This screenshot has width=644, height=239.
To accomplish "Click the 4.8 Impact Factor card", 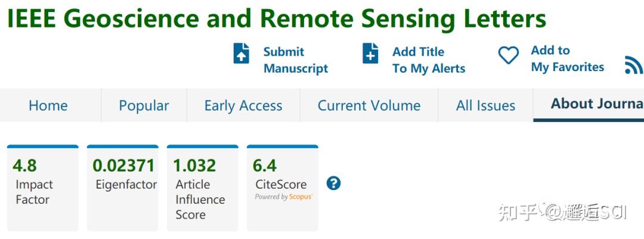I will coord(42,188).
